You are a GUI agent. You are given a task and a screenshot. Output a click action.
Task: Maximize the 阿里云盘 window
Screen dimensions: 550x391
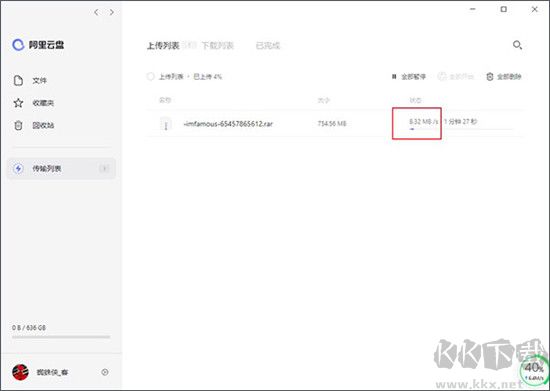(503, 9)
